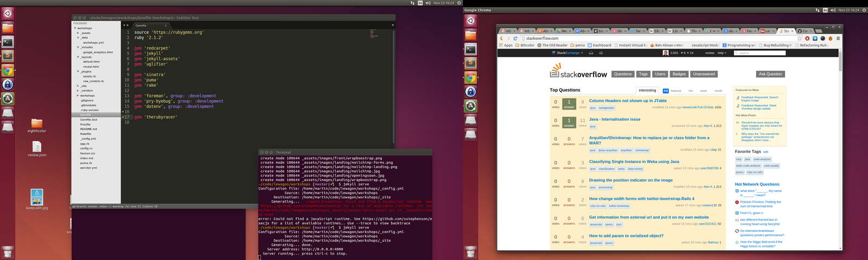
Task: Close the Gemfile tab in Sublime Text
Action: pyautogui.click(x=165, y=25)
